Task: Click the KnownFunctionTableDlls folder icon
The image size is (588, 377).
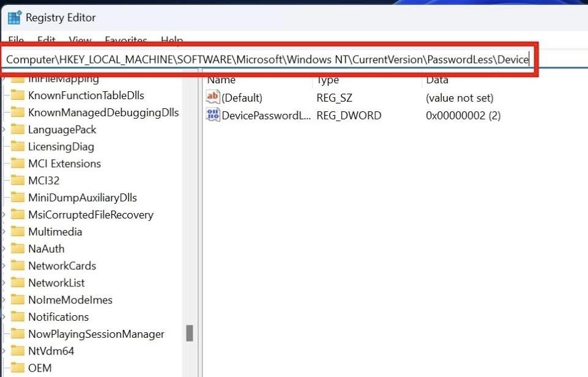Action: 18,95
